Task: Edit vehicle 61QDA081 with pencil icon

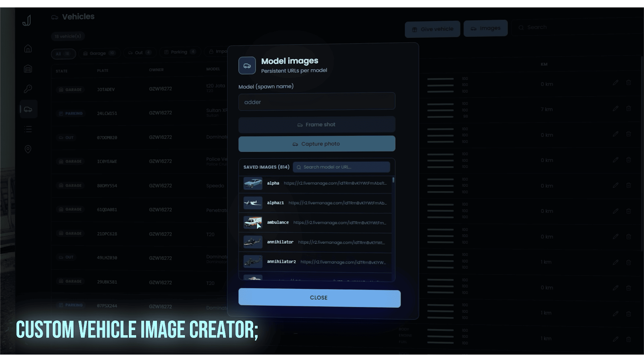Action: (616, 211)
